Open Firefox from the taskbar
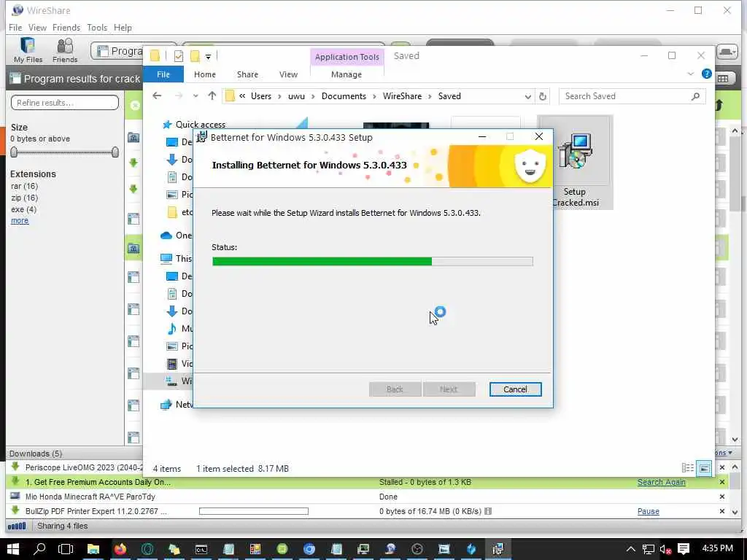The width and height of the screenshot is (747, 560). click(x=120, y=549)
